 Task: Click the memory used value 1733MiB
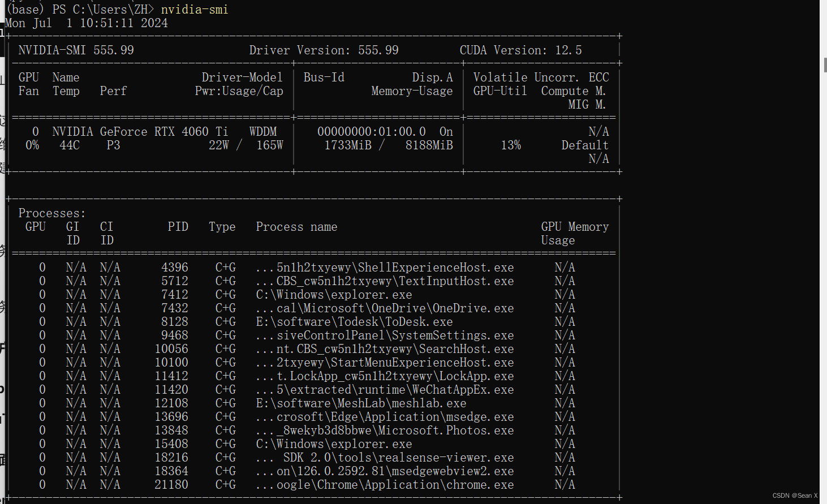(348, 145)
